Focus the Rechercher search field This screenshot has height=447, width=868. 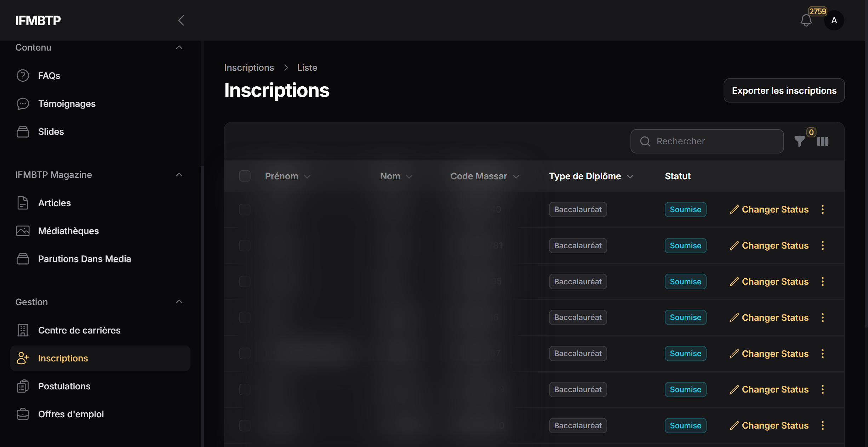point(707,141)
